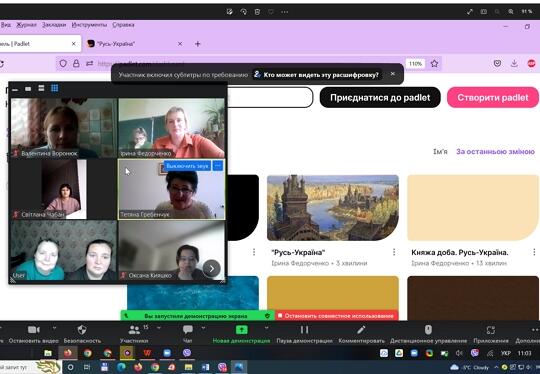The height and width of the screenshot is (374, 540).
Task: Mute Тетяна Гребенчук with the blue button
Action: [187, 166]
